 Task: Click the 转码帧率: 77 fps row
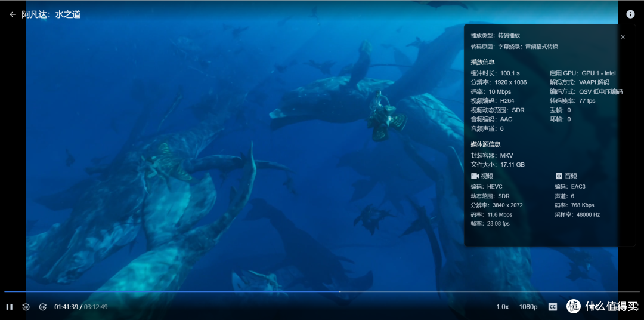(572, 101)
